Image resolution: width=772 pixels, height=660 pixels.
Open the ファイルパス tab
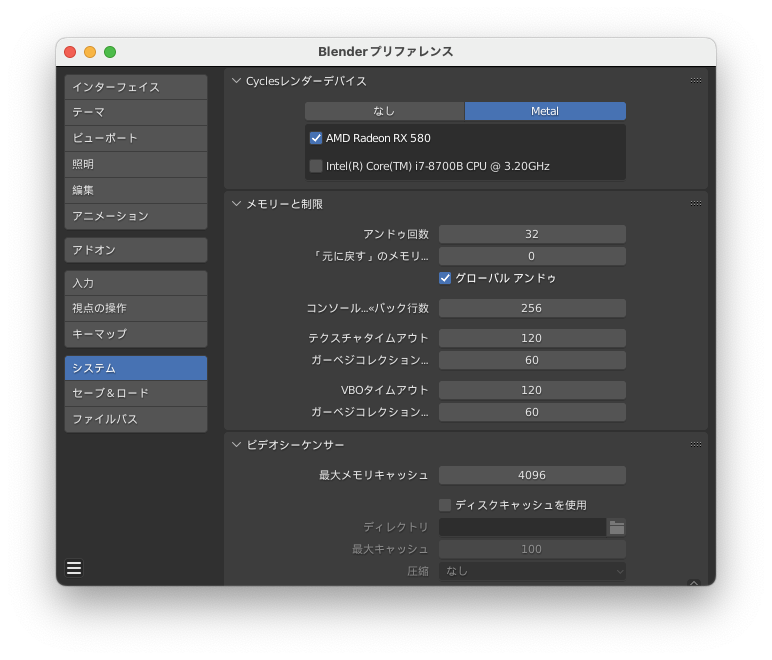[136, 419]
